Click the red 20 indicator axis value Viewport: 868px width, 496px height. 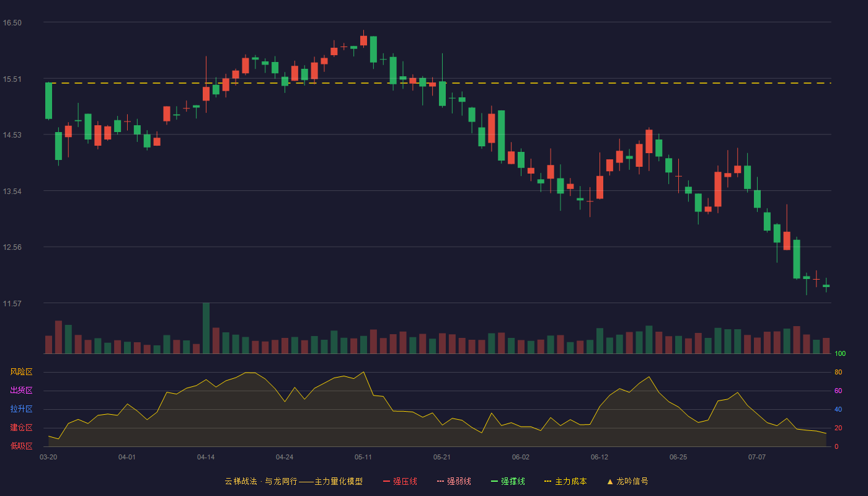tap(838, 428)
